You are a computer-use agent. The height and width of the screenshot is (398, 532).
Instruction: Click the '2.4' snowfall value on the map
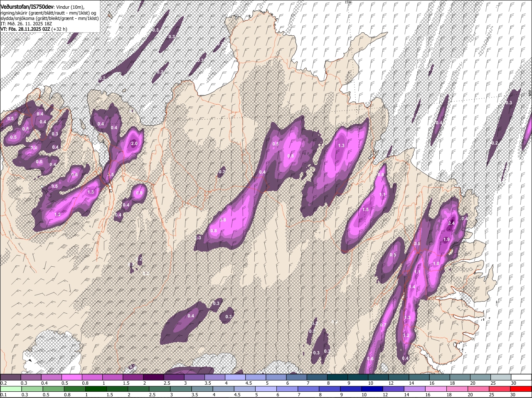452,223
